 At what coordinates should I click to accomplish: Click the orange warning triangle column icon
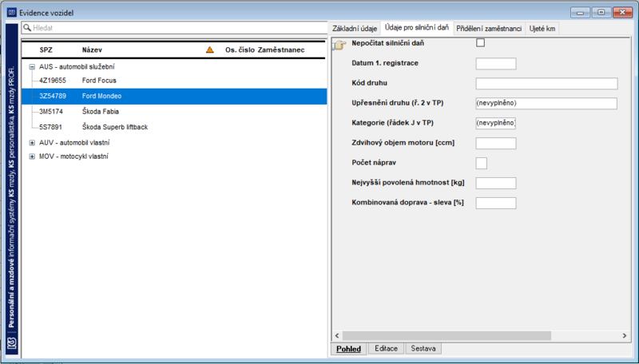pos(210,49)
